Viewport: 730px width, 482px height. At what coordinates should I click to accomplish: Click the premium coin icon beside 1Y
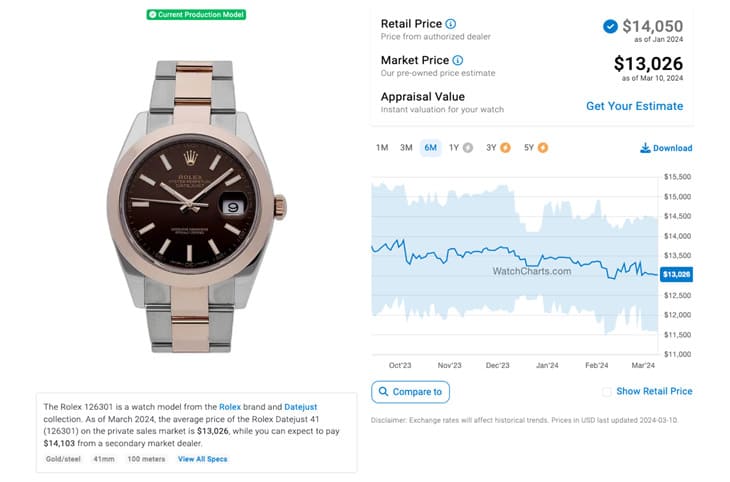[468, 148]
